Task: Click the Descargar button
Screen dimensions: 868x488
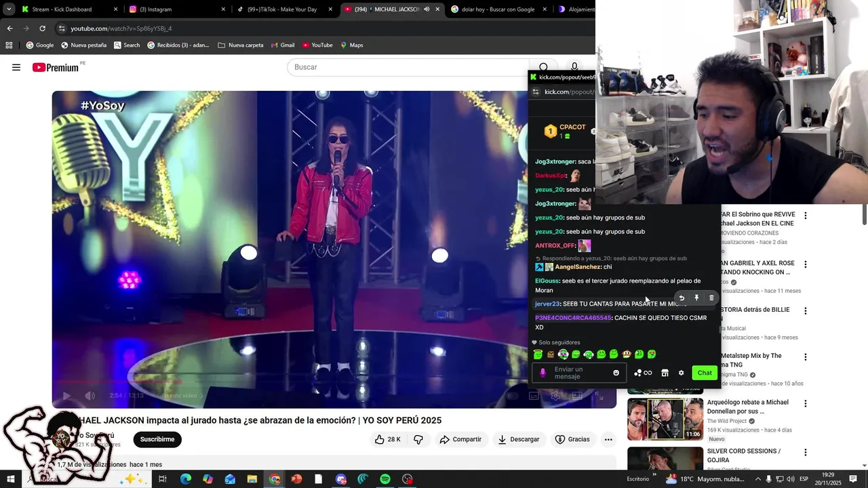Action: click(519, 439)
